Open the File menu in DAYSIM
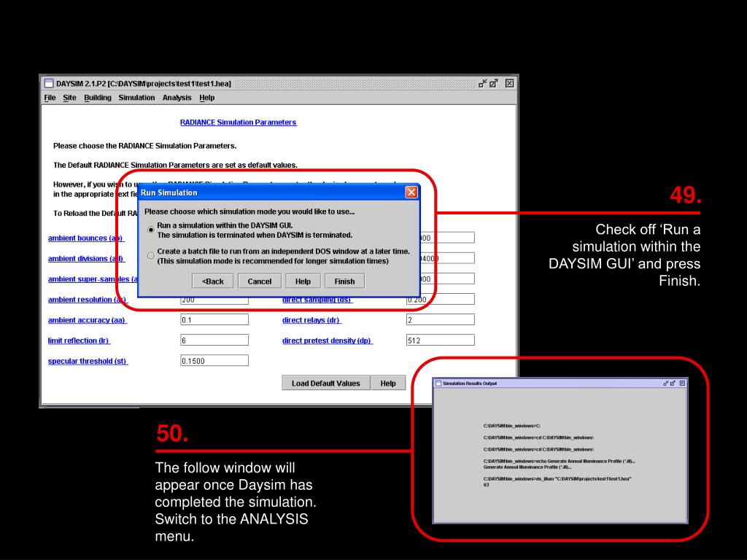Viewport: 747px width, 560px height. tap(50, 98)
